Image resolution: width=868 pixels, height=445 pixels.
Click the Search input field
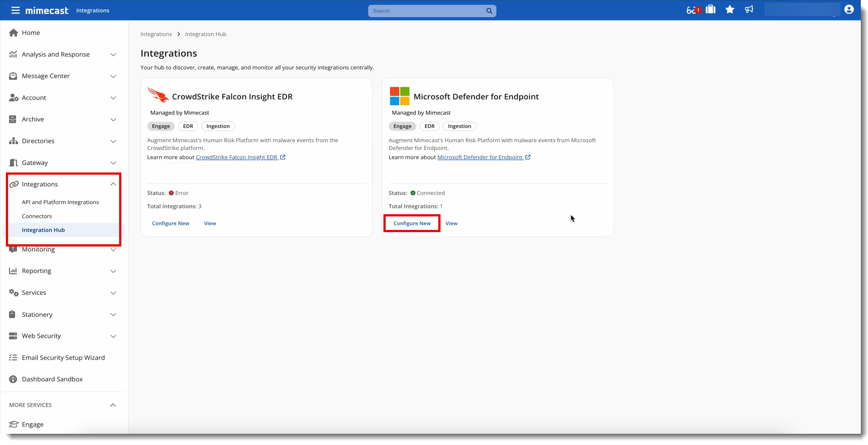pyautogui.click(x=427, y=11)
